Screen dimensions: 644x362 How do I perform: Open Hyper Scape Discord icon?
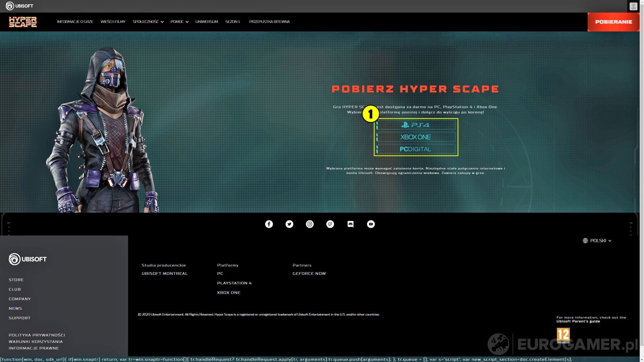tap(351, 224)
